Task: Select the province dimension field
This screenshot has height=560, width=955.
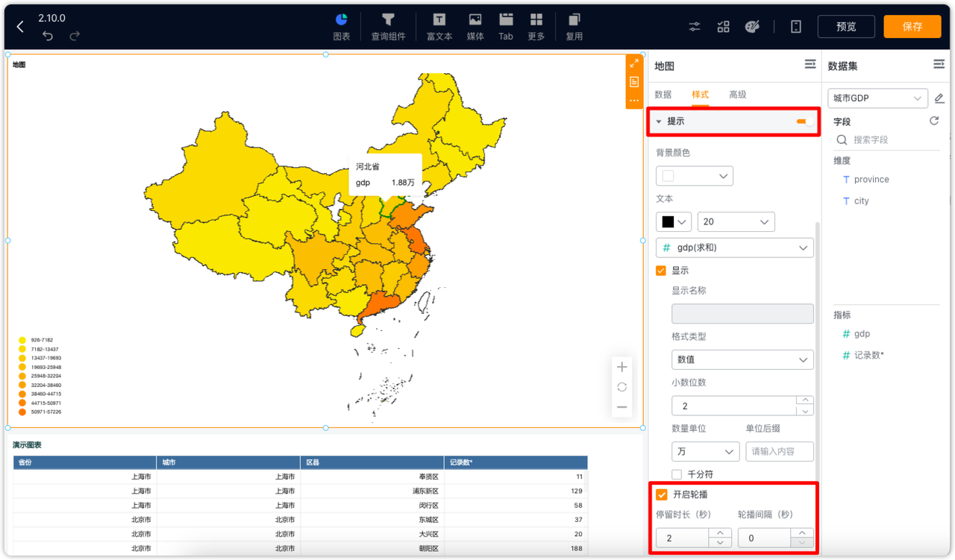Action: (871, 180)
